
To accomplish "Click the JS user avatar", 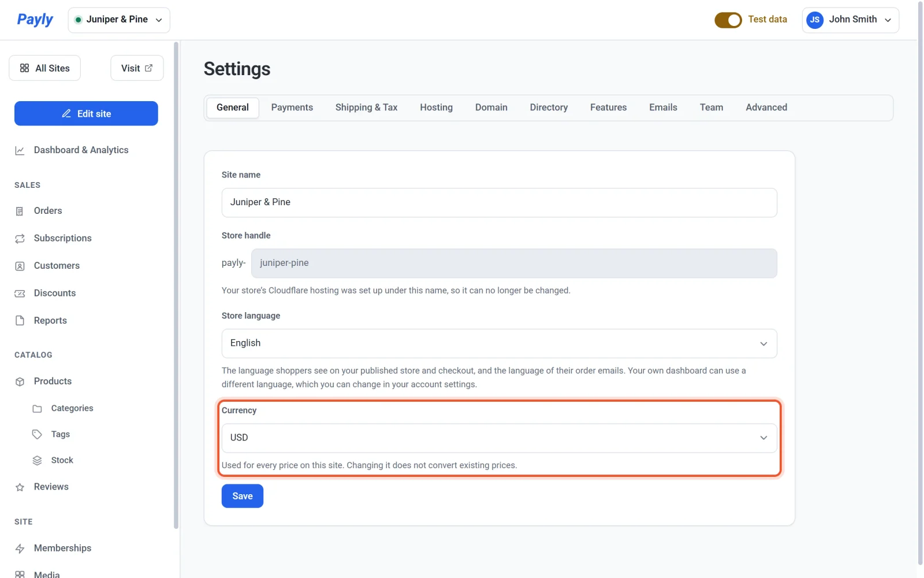I will (815, 20).
